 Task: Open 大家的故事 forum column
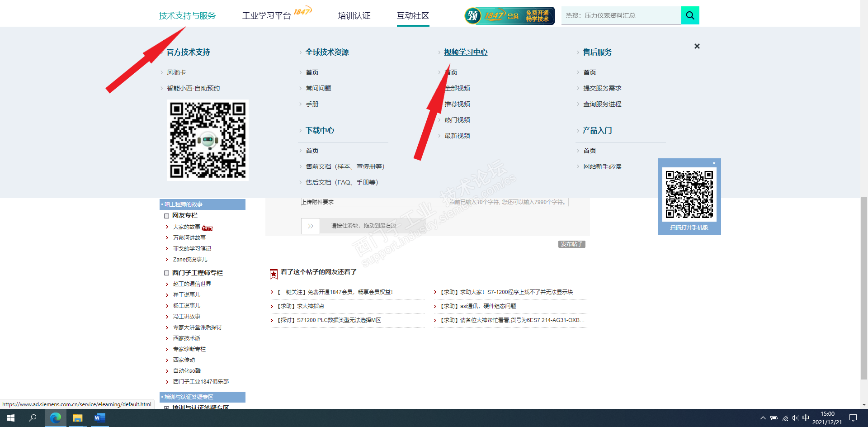tap(187, 227)
